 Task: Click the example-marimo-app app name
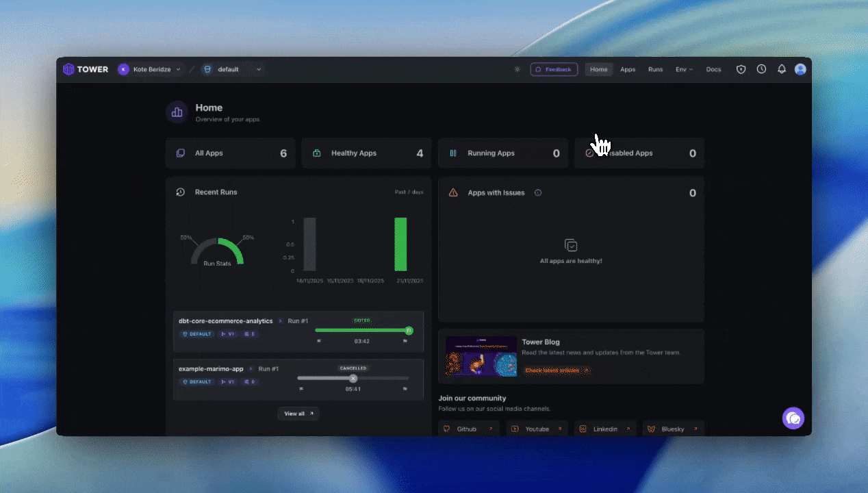click(x=211, y=369)
